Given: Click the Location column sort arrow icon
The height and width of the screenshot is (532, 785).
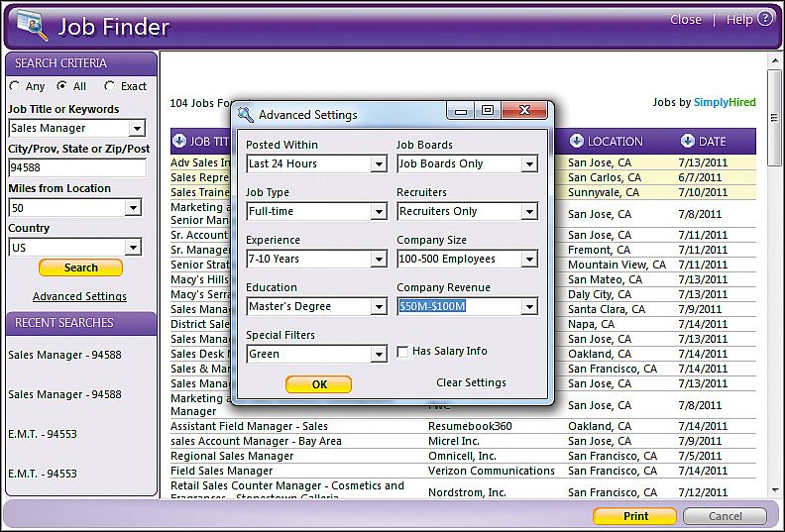Looking at the screenshot, I should tap(576, 141).
